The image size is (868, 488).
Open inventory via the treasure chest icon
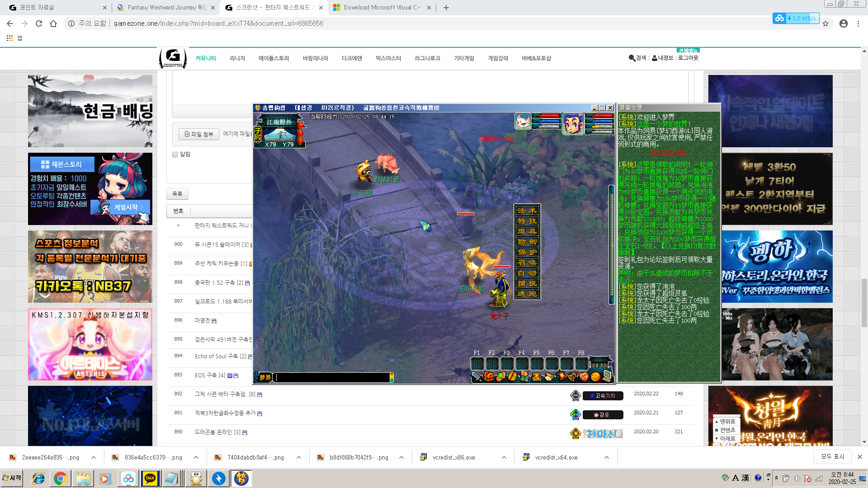489,377
